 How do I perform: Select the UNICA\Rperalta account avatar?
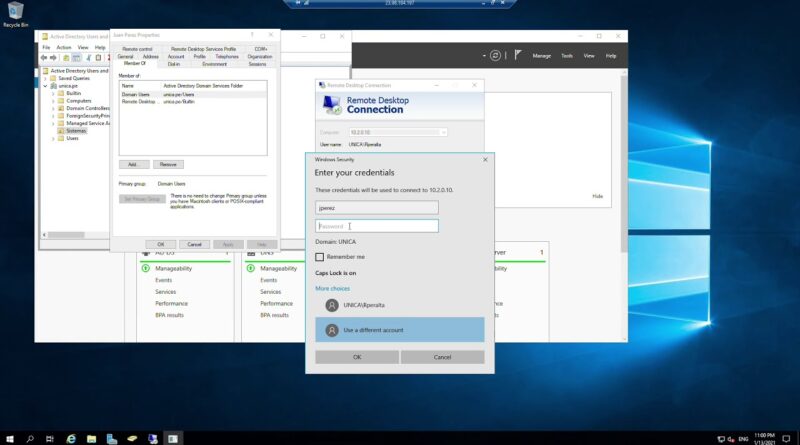[332, 305]
